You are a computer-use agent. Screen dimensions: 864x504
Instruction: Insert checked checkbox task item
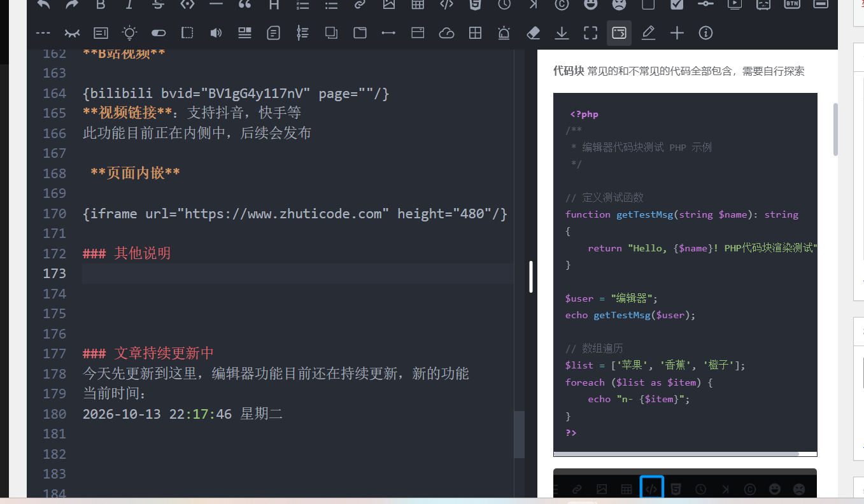(x=677, y=4)
